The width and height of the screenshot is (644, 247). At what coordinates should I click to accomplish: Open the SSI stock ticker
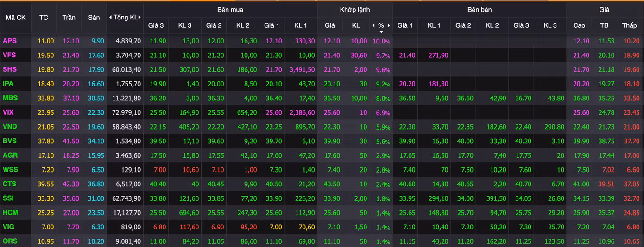coord(9,198)
